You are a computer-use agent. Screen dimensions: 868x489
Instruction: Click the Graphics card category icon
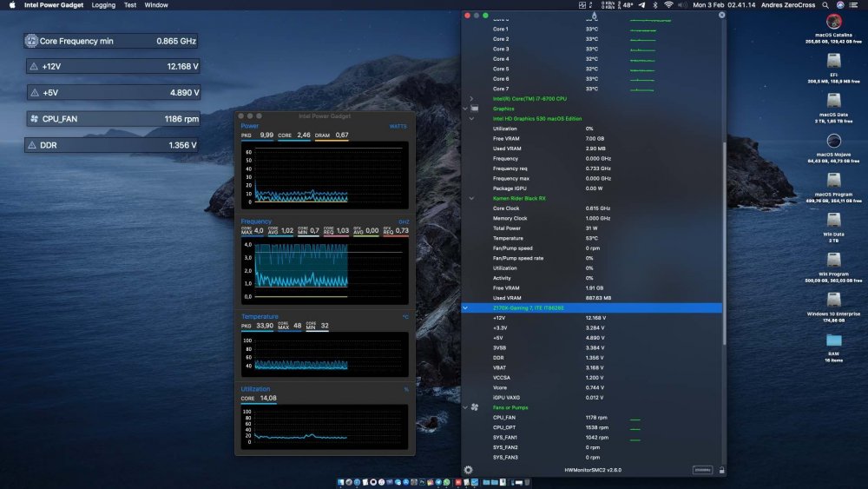[475, 109]
